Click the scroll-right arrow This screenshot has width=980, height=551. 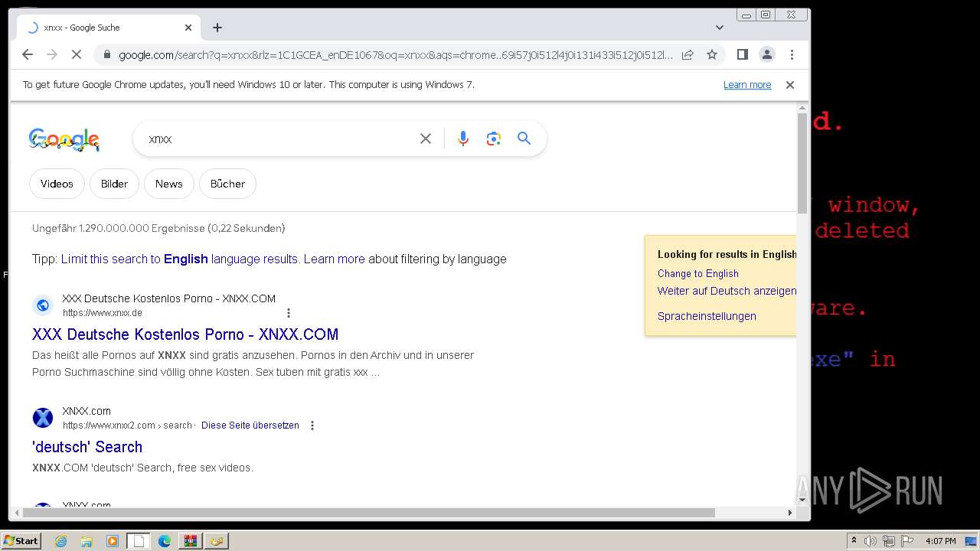tap(790, 512)
